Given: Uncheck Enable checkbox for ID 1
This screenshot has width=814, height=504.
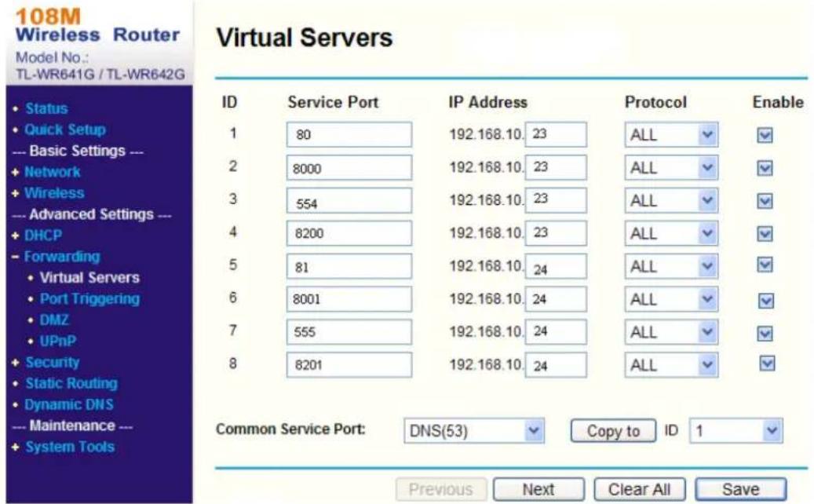Looking at the screenshot, I should pos(765,136).
